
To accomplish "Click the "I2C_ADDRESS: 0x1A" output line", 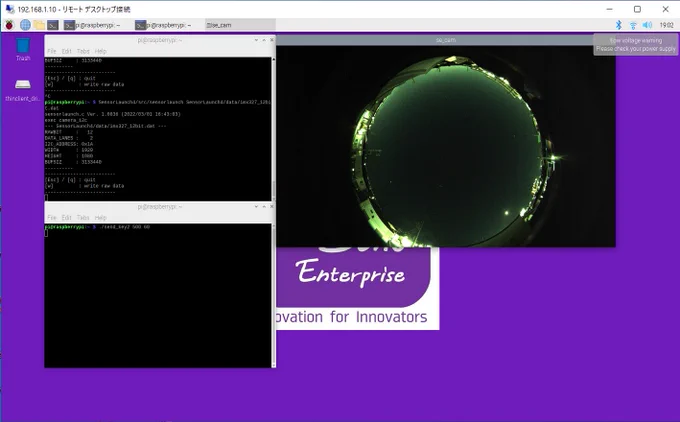I will (69, 144).
